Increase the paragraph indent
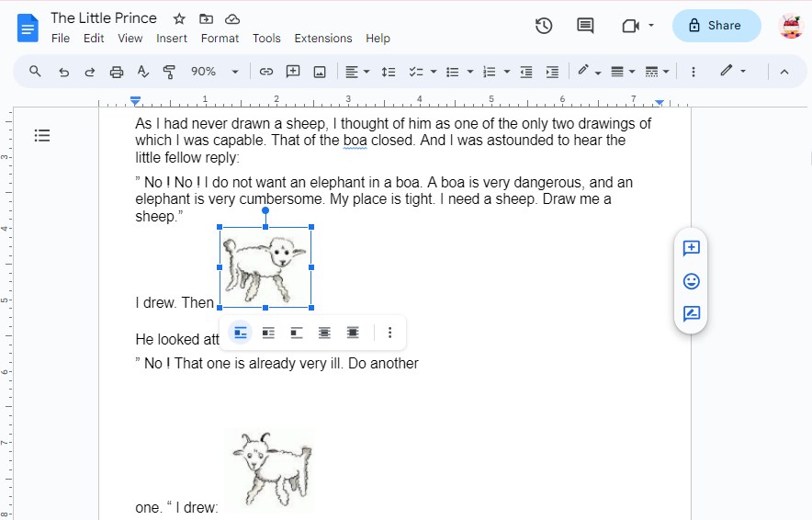The height and width of the screenshot is (520, 812). tap(553, 72)
